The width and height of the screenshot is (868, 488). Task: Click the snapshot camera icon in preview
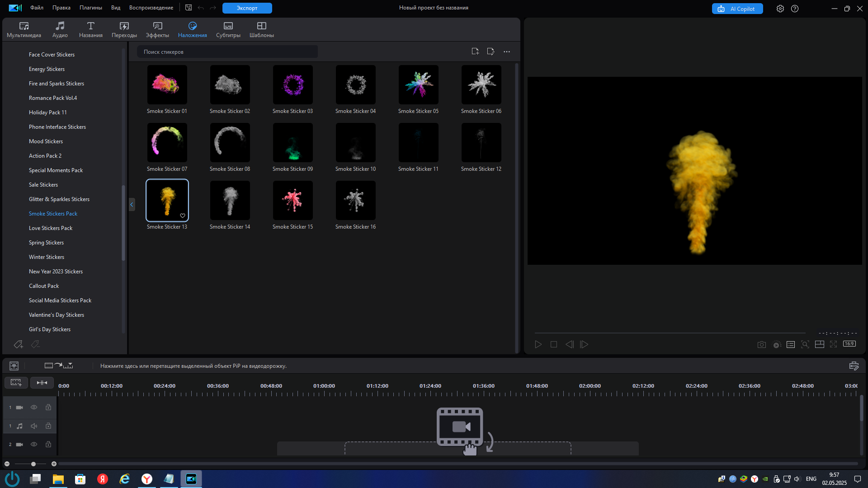pos(761,345)
